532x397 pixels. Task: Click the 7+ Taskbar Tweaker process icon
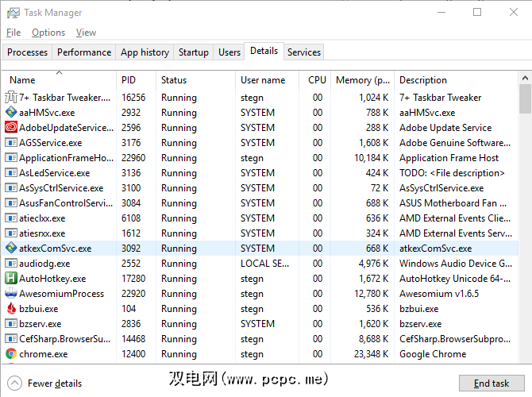coord(11,98)
